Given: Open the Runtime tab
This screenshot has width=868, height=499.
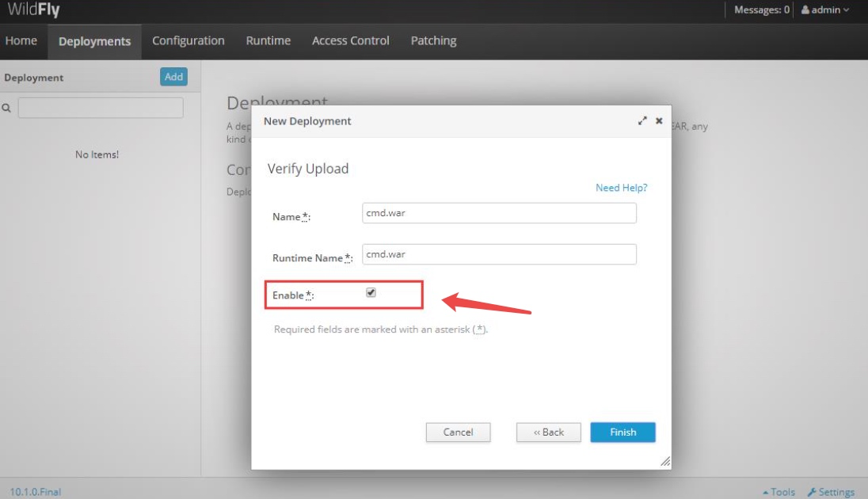Looking at the screenshot, I should tap(268, 41).
